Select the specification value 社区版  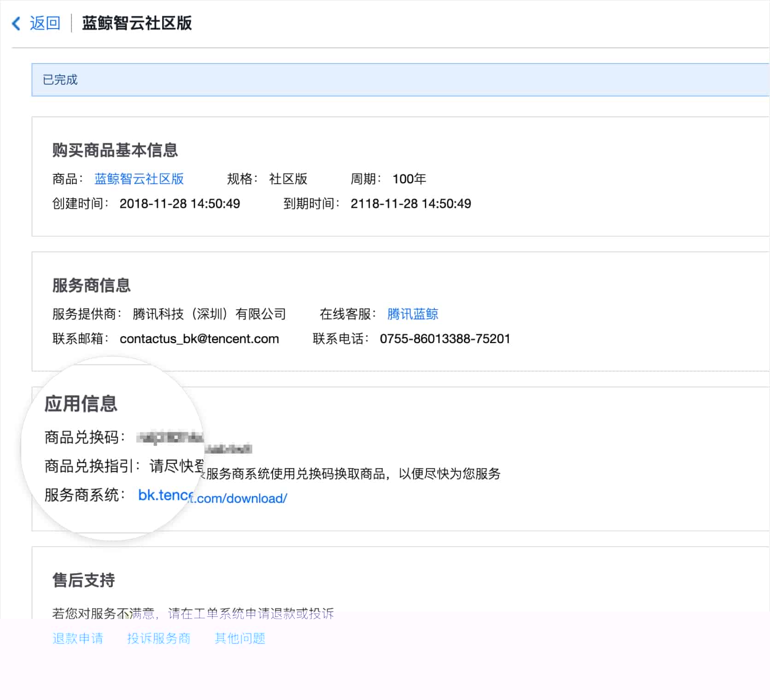[288, 179]
